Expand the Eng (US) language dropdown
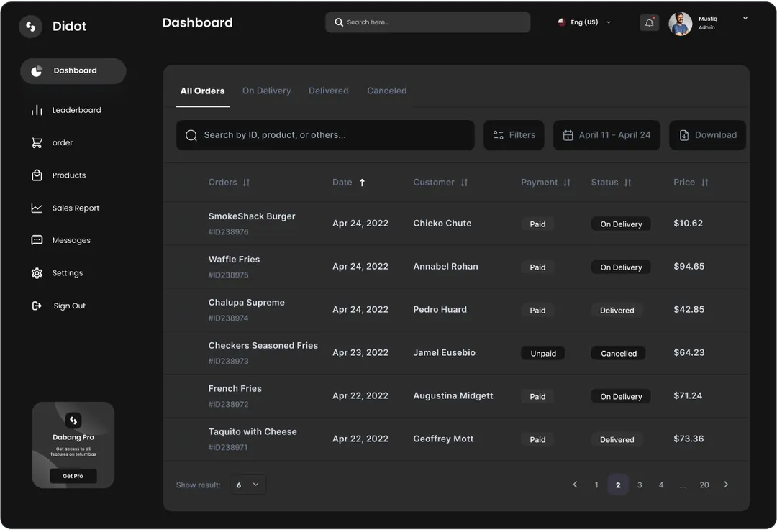Viewport: 777px width, 532px height. [608, 22]
